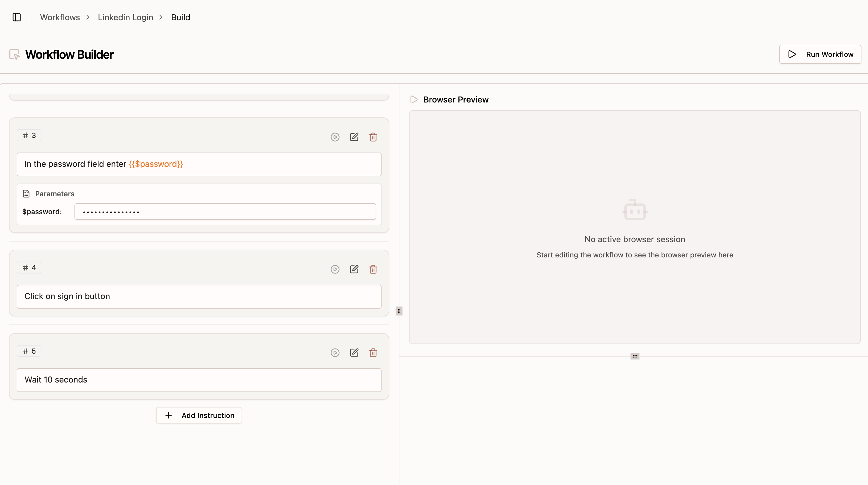Run step 4 play icon
This screenshot has height=485, width=868.
[335, 269]
